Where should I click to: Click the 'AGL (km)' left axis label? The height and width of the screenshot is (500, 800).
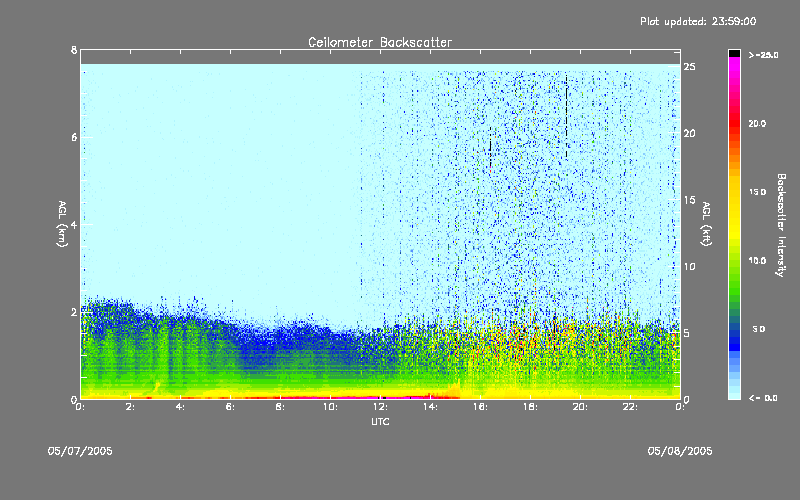click(x=62, y=224)
